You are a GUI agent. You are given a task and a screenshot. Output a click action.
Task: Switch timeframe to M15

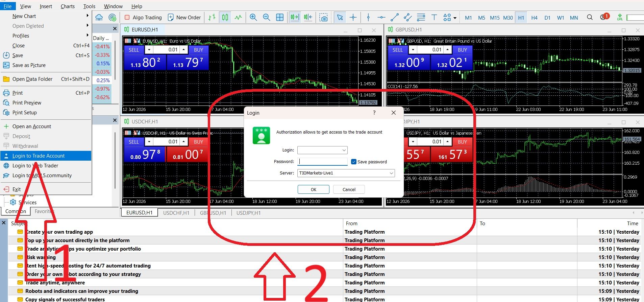495,18
